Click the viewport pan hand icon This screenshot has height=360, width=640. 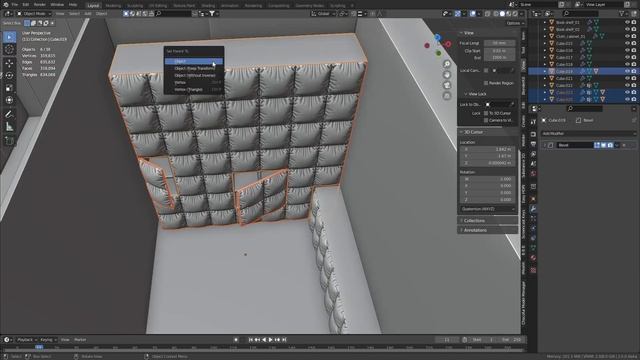click(x=447, y=75)
